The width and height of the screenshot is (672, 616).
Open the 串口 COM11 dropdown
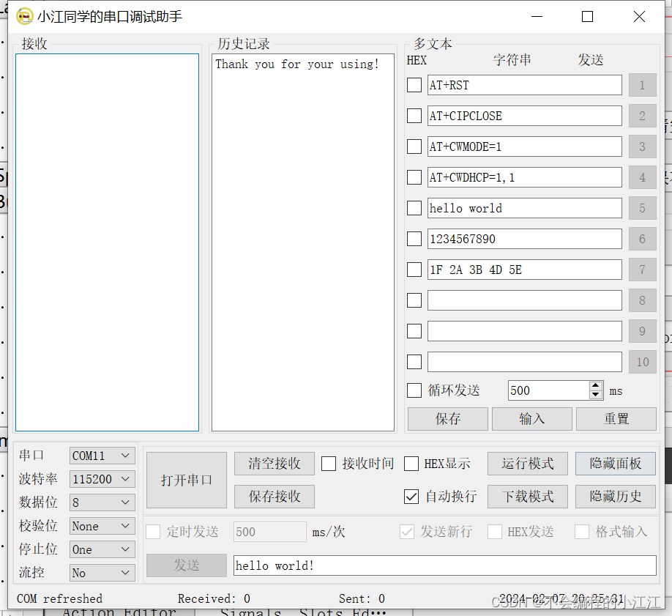pyautogui.click(x=102, y=456)
